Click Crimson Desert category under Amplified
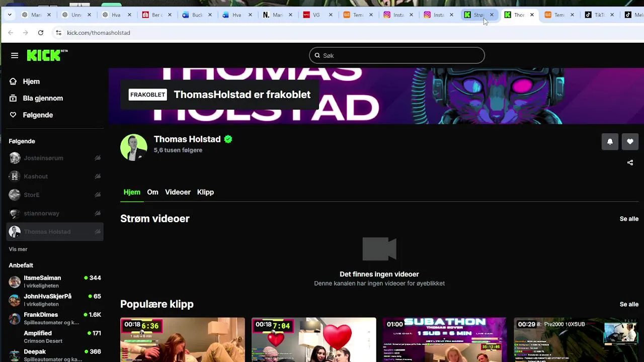644x362 pixels. (43, 341)
